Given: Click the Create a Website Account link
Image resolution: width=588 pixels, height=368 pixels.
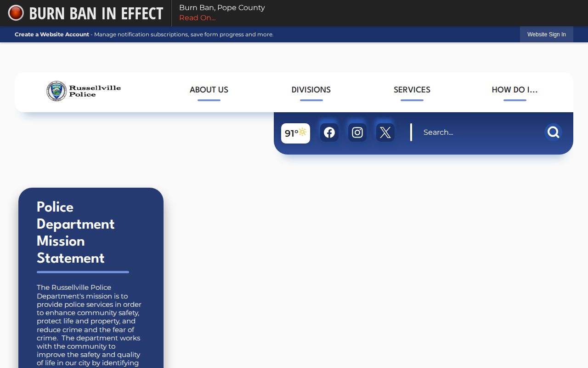Looking at the screenshot, I should pyautogui.click(x=52, y=34).
